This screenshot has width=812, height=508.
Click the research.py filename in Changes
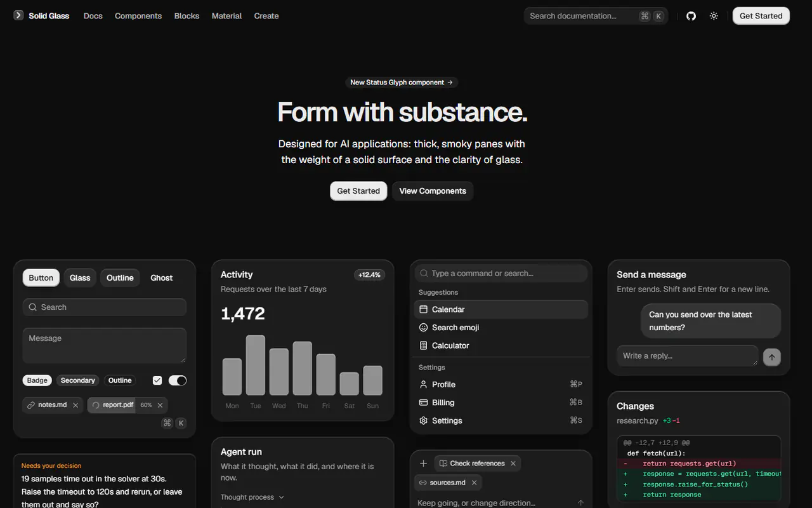click(x=638, y=421)
